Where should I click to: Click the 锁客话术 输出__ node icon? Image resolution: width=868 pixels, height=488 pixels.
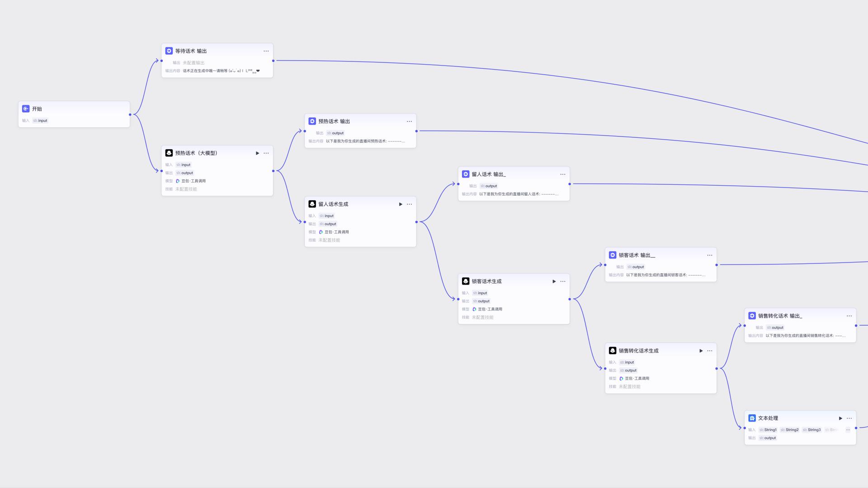click(x=613, y=255)
